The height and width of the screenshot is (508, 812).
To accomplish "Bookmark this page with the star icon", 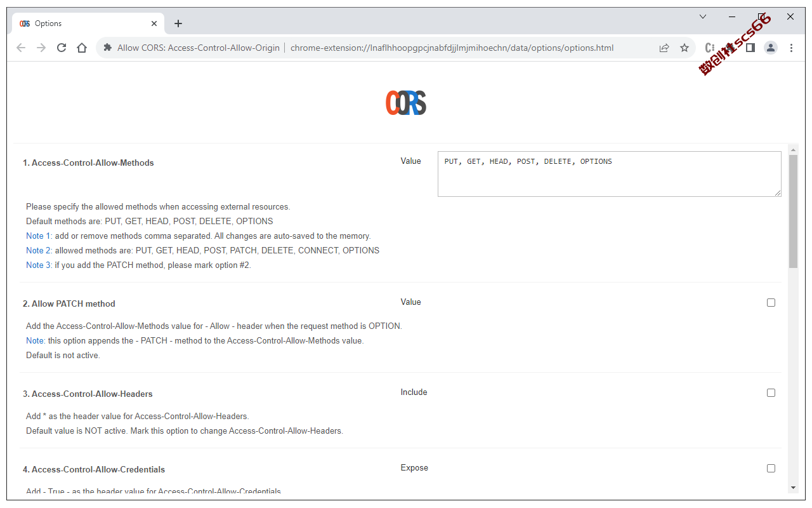I will tap(684, 48).
